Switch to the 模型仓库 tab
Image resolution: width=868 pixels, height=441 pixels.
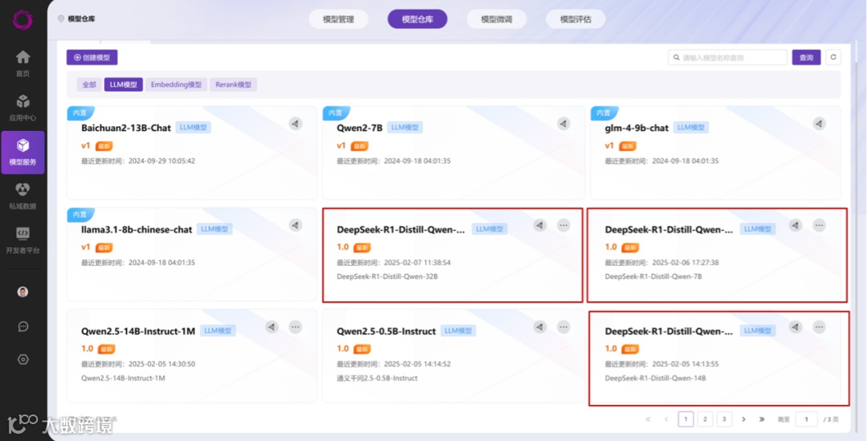click(x=417, y=19)
